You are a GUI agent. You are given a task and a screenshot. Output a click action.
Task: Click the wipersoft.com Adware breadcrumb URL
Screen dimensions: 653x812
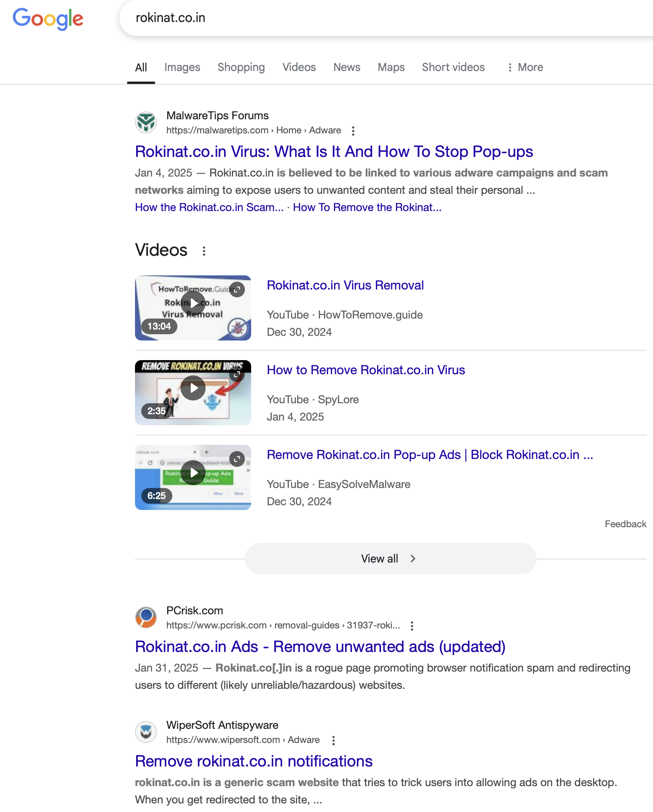(x=243, y=740)
